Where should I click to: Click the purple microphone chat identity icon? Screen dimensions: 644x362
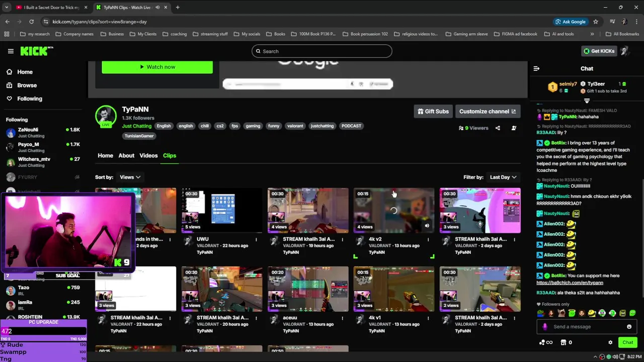[545, 327]
